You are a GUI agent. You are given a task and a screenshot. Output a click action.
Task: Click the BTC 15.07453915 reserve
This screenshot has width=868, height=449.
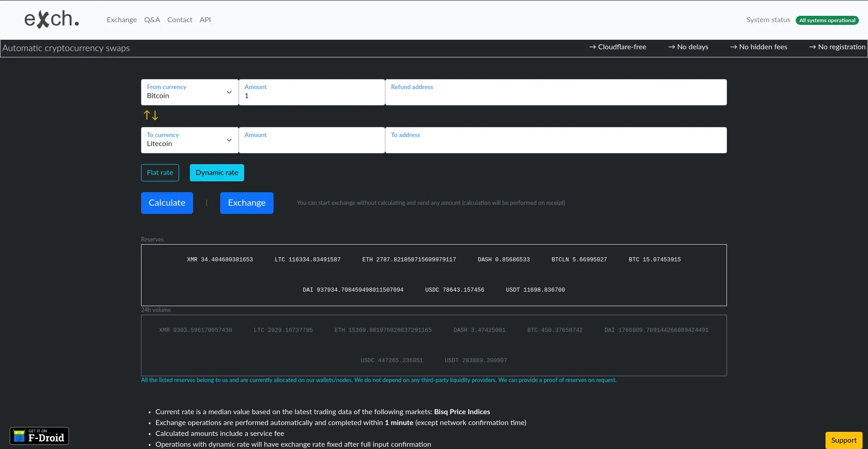[655, 260]
